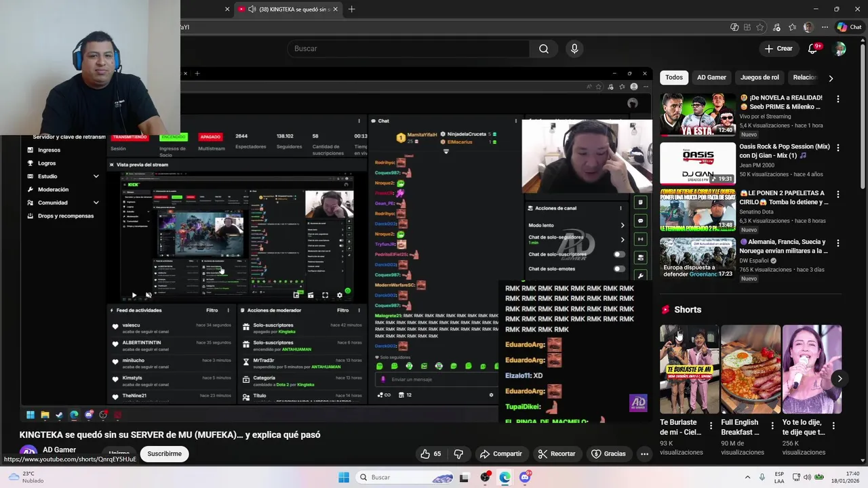Click the Gracias button
Screen dimensions: 868x488
tap(608, 454)
